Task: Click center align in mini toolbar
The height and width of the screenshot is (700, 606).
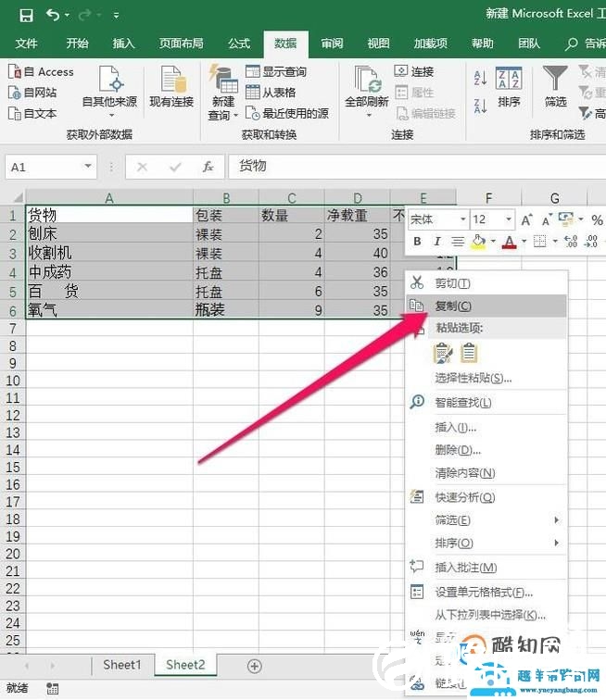Action: 457,242
